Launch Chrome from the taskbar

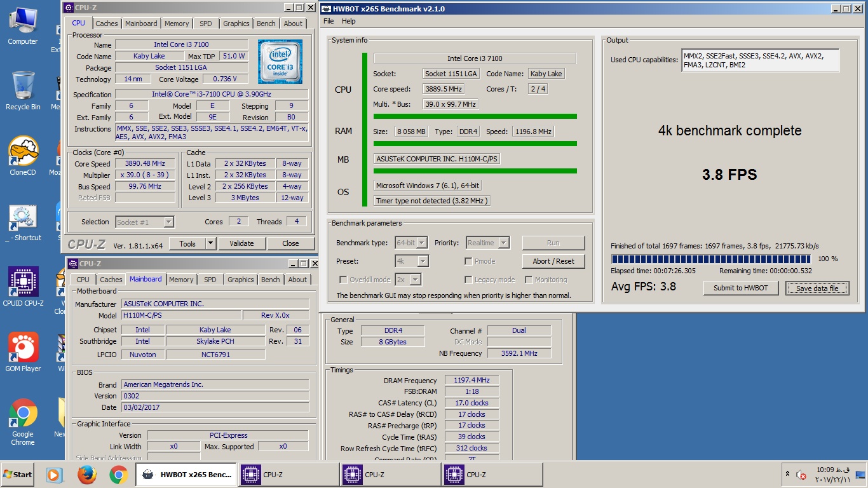pos(118,475)
